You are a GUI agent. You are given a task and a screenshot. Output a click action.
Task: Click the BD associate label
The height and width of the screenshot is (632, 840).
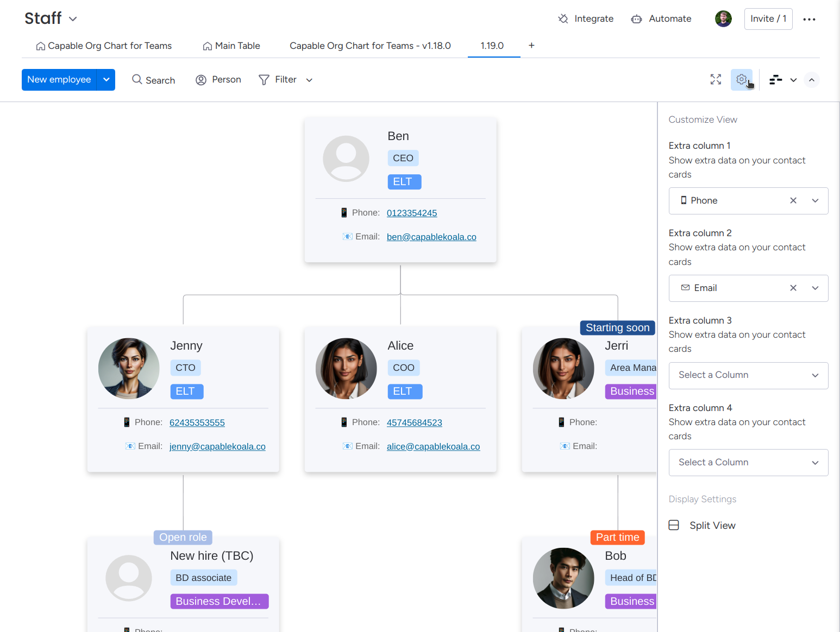pyautogui.click(x=204, y=578)
